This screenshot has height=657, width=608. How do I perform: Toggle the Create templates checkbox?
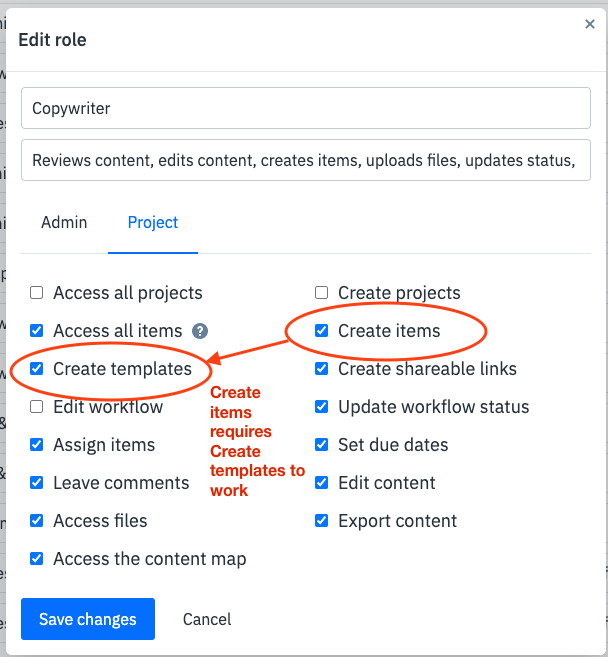click(36, 369)
